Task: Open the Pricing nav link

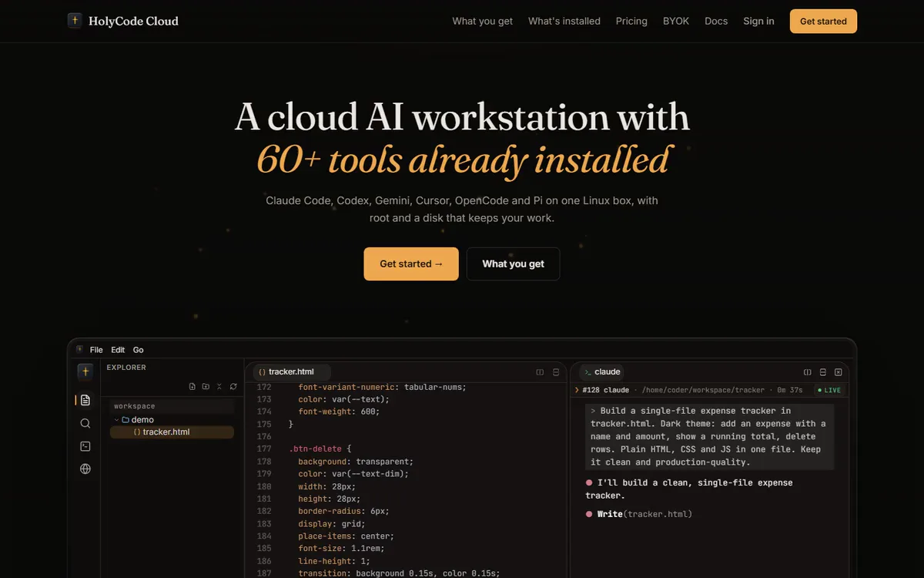Action: click(631, 22)
